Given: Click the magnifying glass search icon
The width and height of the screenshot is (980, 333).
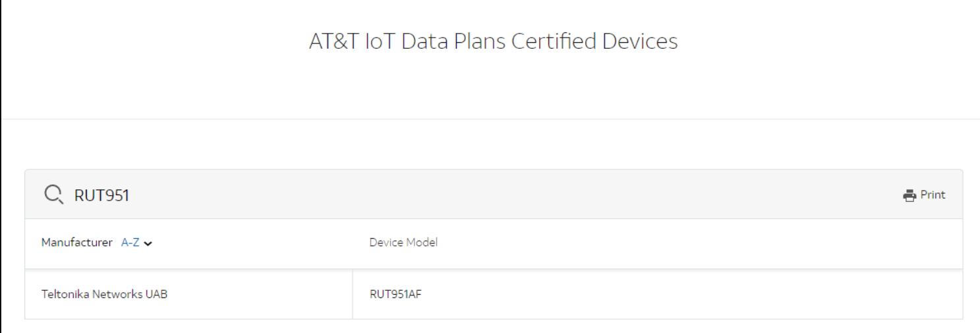Looking at the screenshot, I should (53, 195).
